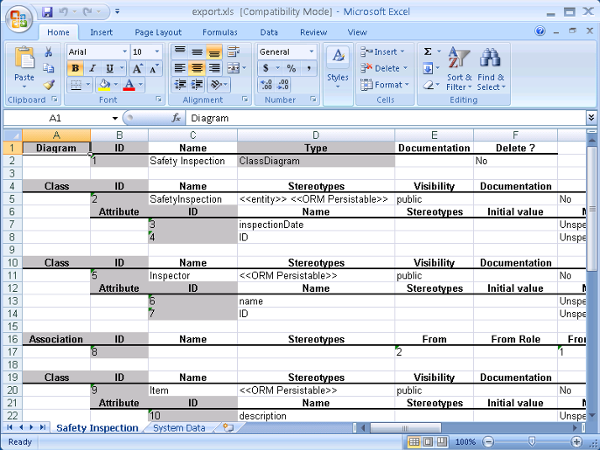600x450 pixels.
Task: Switch to Page Break Preview view
Action: (442, 442)
